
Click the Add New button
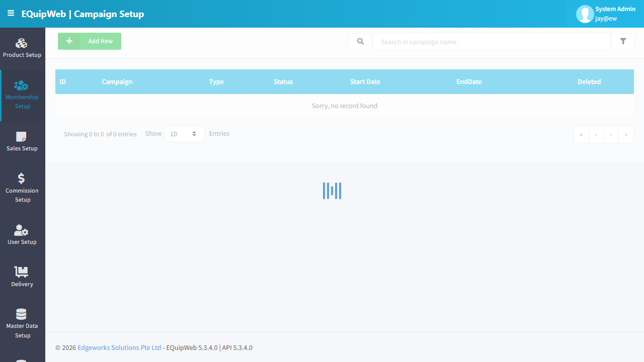[90, 41]
